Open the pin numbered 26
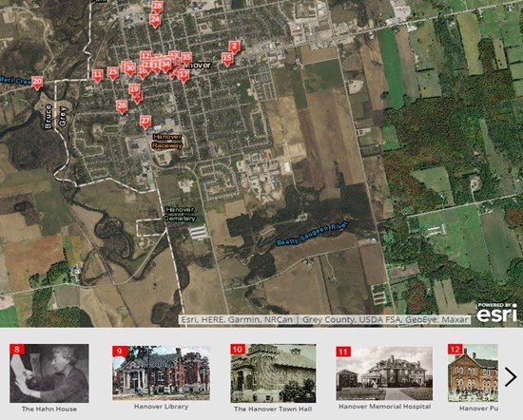523x420 pixels. pos(122,107)
